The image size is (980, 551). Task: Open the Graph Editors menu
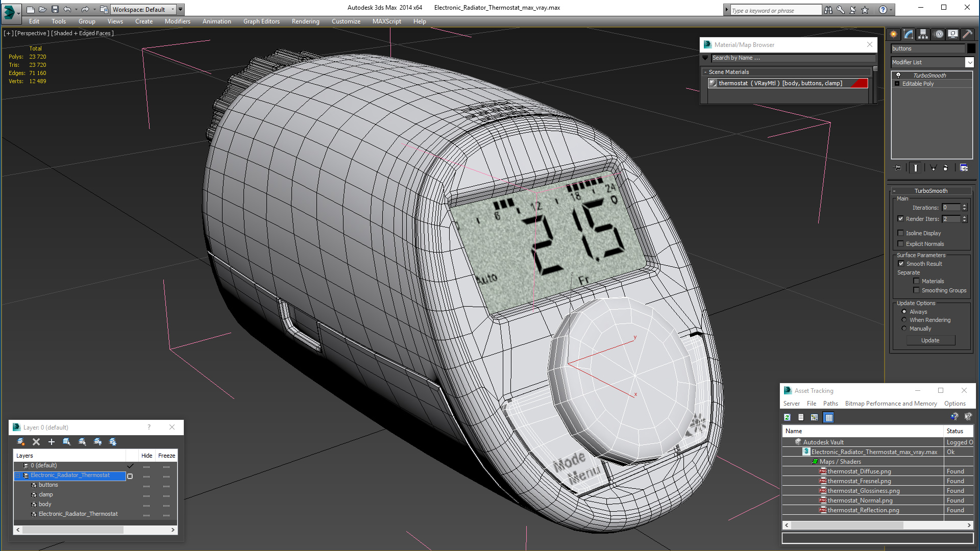click(261, 21)
